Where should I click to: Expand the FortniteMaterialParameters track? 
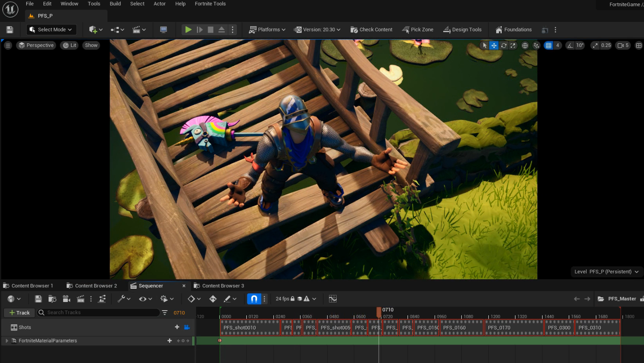[6, 340]
